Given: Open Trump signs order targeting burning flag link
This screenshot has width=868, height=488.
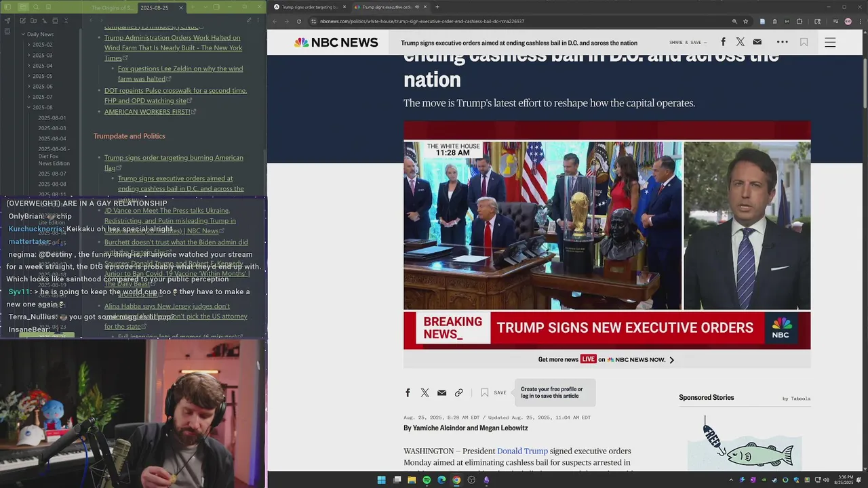Looking at the screenshot, I should [174, 162].
